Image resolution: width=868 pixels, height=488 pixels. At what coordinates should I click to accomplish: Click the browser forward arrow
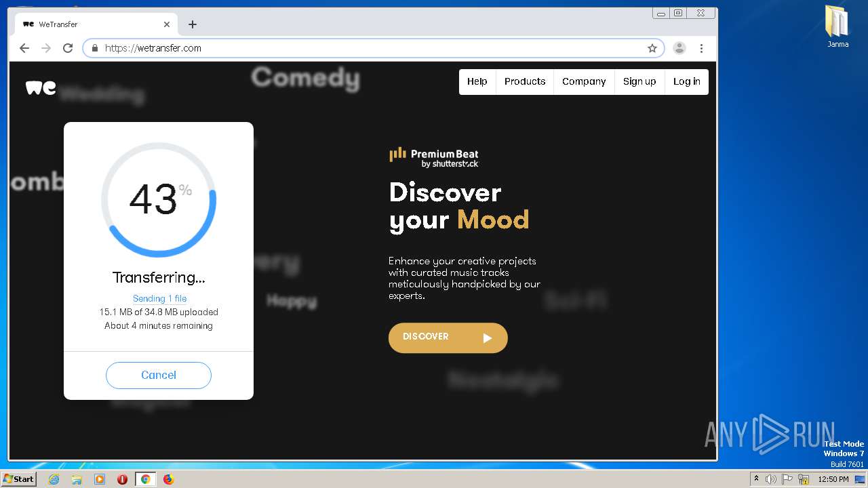(x=46, y=48)
